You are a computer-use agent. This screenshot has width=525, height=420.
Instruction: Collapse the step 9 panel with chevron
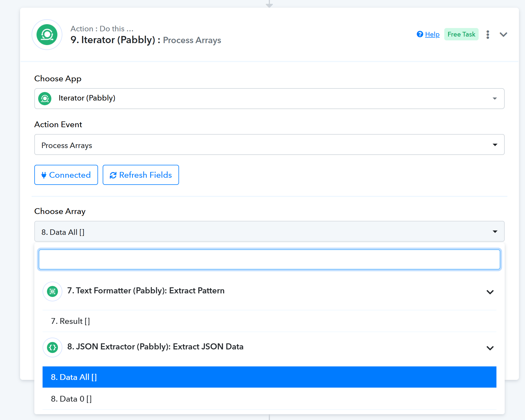[503, 35]
